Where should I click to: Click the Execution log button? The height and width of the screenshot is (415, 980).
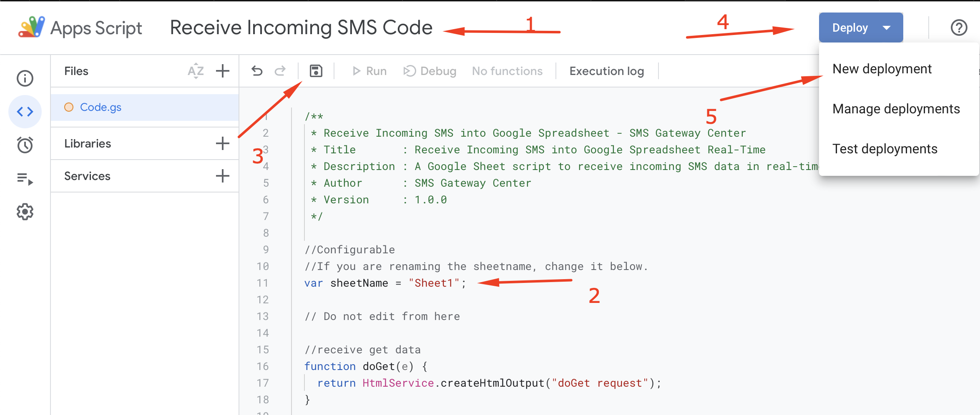pyautogui.click(x=607, y=71)
